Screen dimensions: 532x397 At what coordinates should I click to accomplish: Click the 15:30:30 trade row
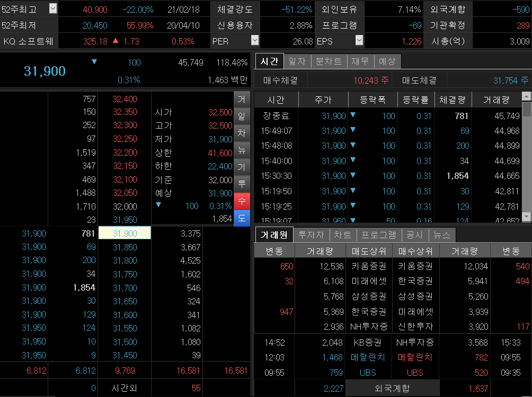(x=388, y=176)
